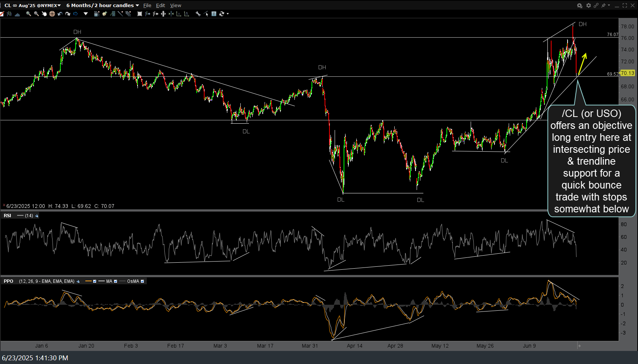Select the trendline drawing tool
638x364 pixels.
[x=120, y=14]
